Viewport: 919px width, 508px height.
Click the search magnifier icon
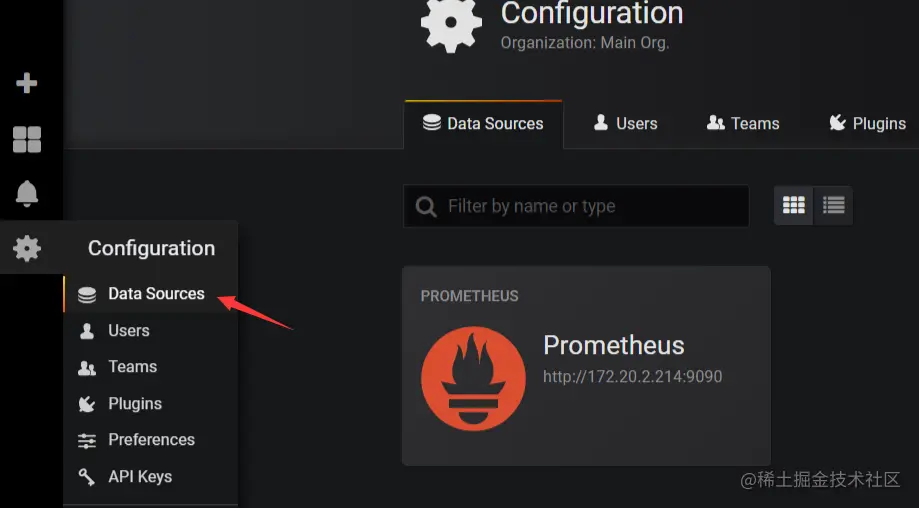click(426, 207)
